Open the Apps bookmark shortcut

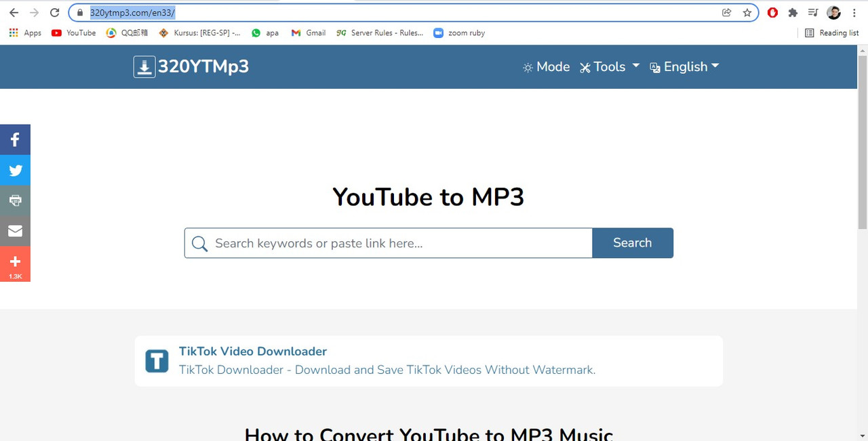coord(25,33)
